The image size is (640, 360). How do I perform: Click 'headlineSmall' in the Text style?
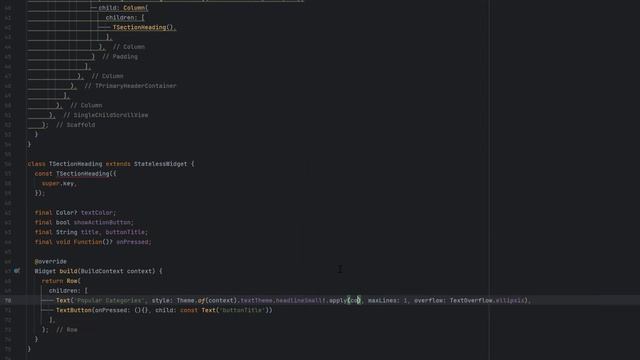click(300, 300)
